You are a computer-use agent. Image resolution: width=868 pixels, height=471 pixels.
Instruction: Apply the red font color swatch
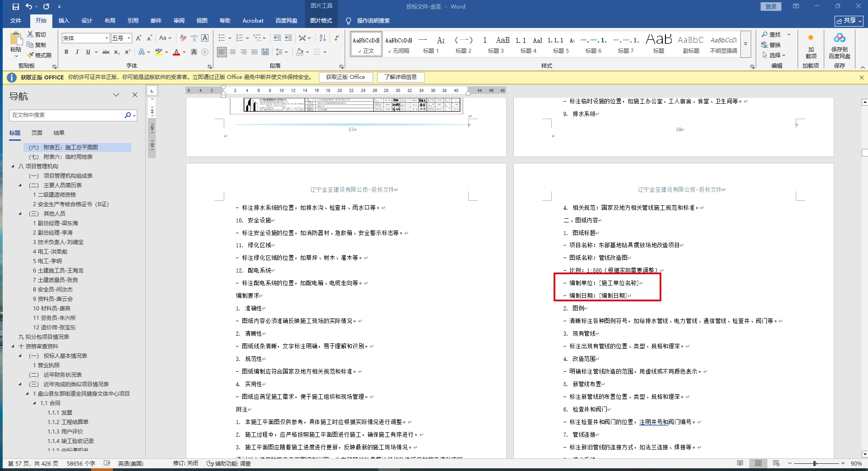[176, 52]
